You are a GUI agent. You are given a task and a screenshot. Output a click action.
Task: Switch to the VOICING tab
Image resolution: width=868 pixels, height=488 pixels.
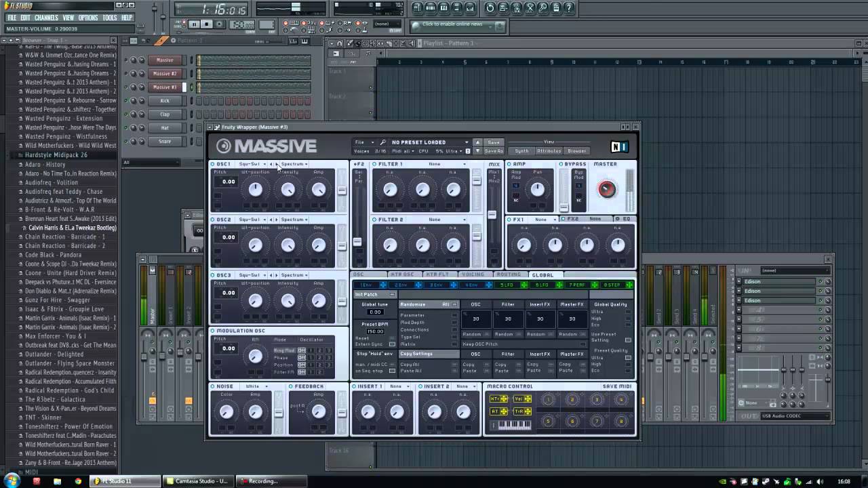click(x=473, y=274)
